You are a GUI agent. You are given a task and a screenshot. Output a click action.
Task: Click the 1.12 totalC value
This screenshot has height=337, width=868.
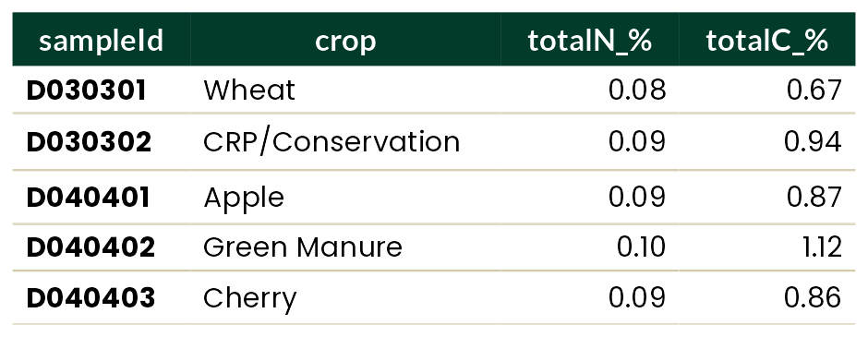pyautogui.click(x=822, y=247)
